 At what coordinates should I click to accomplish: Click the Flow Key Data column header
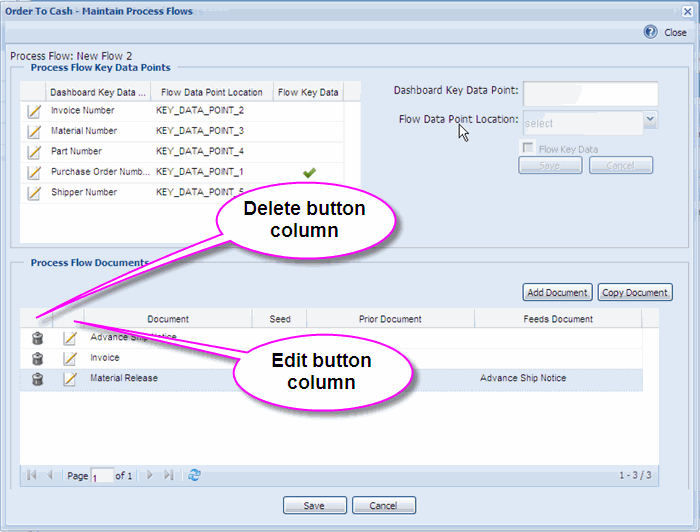click(x=308, y=92)
